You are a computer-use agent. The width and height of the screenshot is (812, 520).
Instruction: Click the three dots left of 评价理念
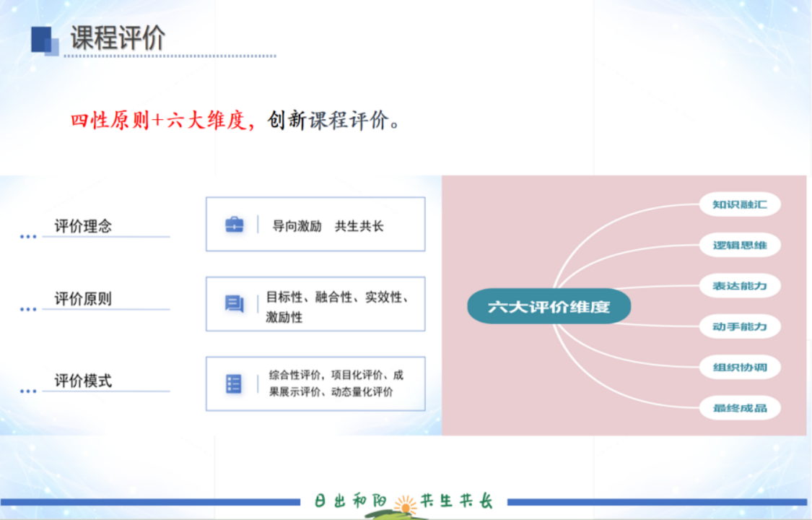[x=28, y=236]
